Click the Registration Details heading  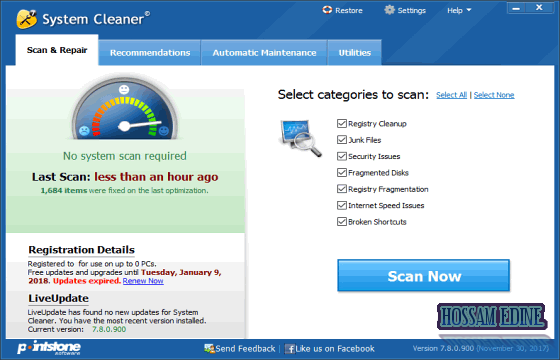[x=81, y=250]
